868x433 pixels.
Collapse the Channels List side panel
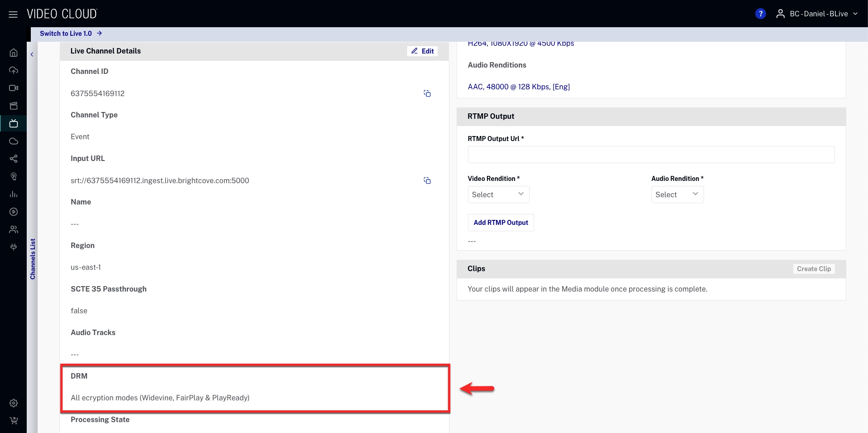tap(32, 54)
